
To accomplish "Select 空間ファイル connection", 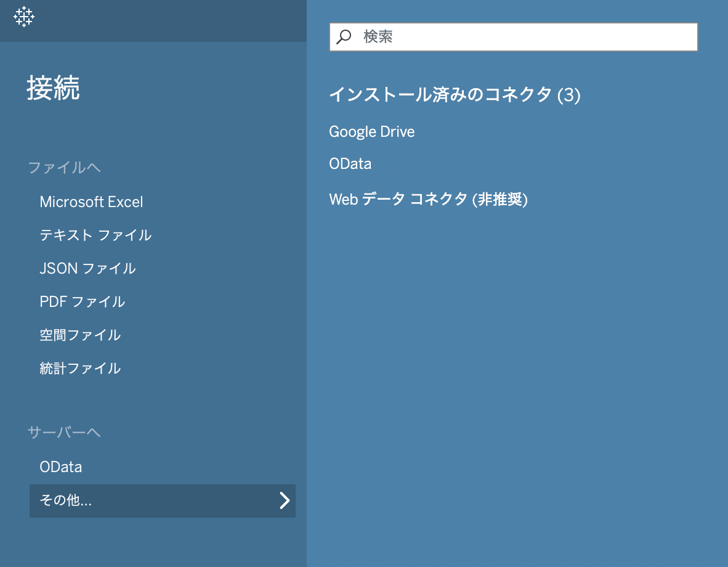I will coord(80,335).
